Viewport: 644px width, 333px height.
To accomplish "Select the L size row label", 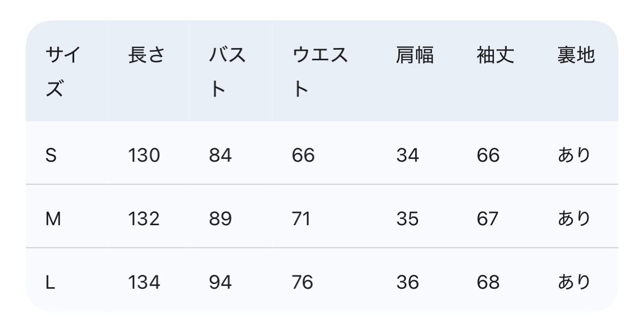I will coord(50,282).
